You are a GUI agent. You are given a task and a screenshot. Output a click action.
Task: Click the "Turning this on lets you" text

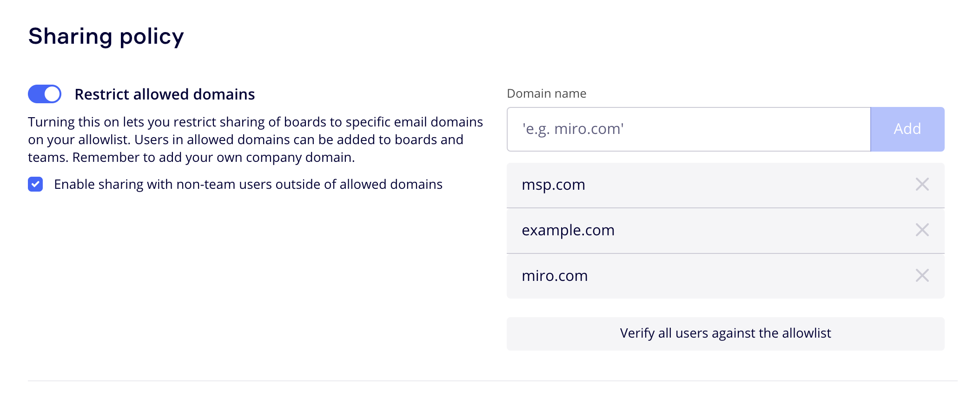click(x=99, y=122)
